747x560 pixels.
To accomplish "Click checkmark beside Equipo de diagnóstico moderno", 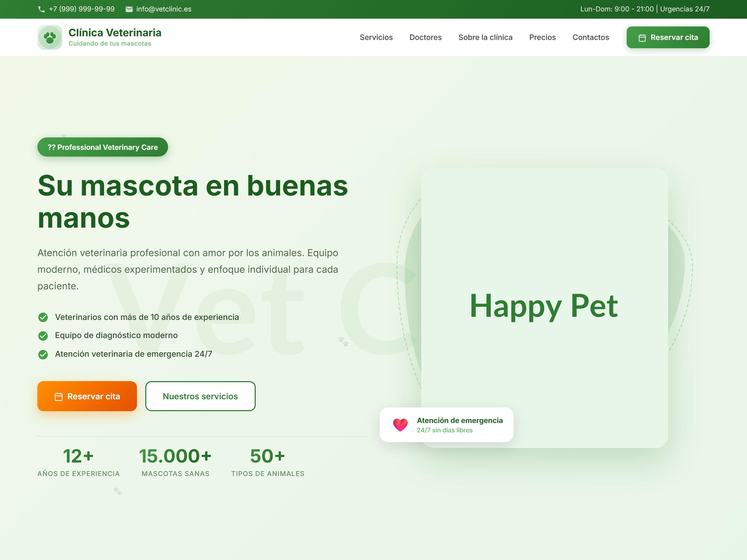I will coord(43,335).
